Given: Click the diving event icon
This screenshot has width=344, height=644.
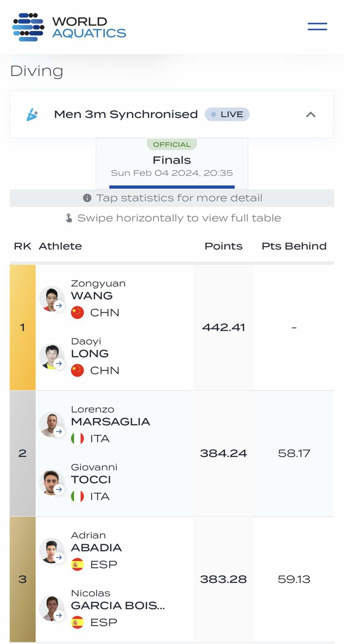Looking at the screenshot, I should click(x=32, y=115).
